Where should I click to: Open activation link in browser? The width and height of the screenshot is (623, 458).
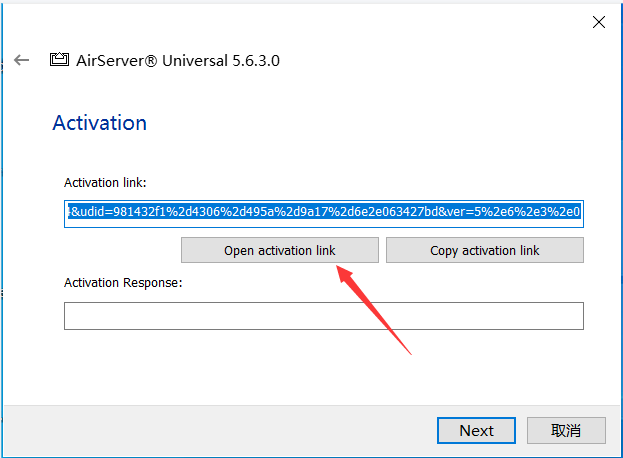point(280,250)
